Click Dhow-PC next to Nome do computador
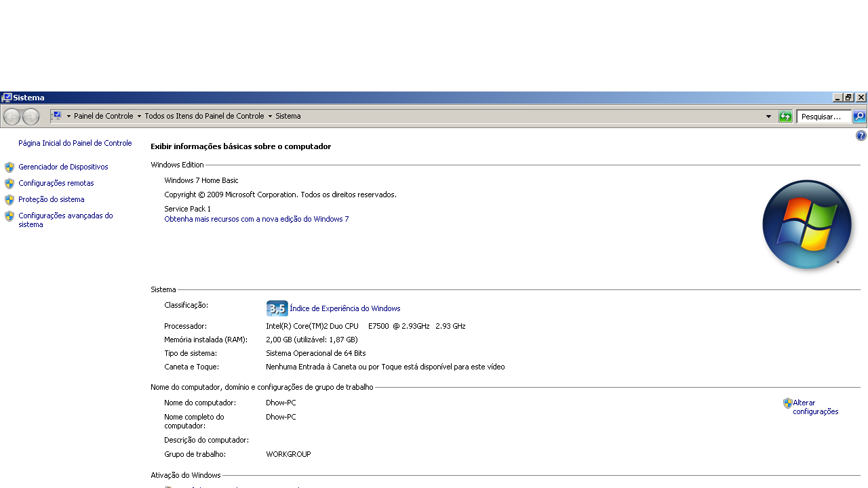This screenshot has width=868, height=488. [281, 403]
